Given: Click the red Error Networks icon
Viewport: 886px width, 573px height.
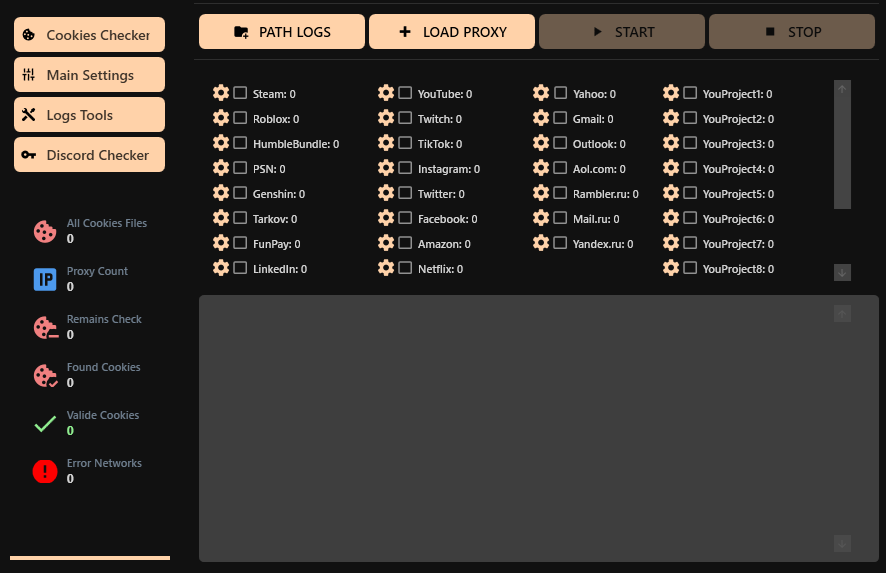Looking at the screenshot, I should pyautogui.click(x=45, y=471).
